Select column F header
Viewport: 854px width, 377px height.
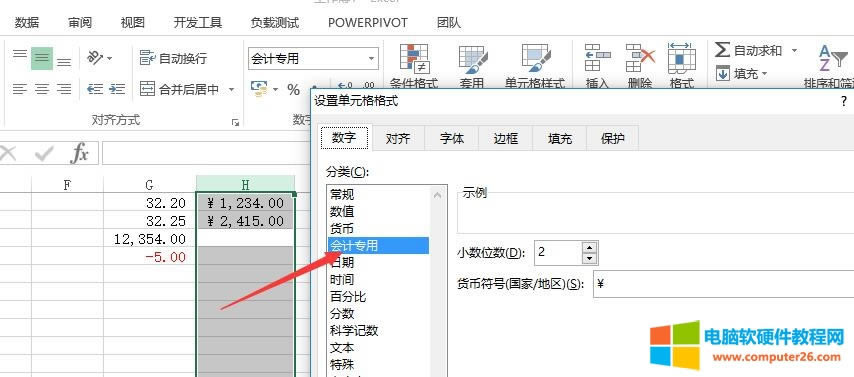[67, 185]
